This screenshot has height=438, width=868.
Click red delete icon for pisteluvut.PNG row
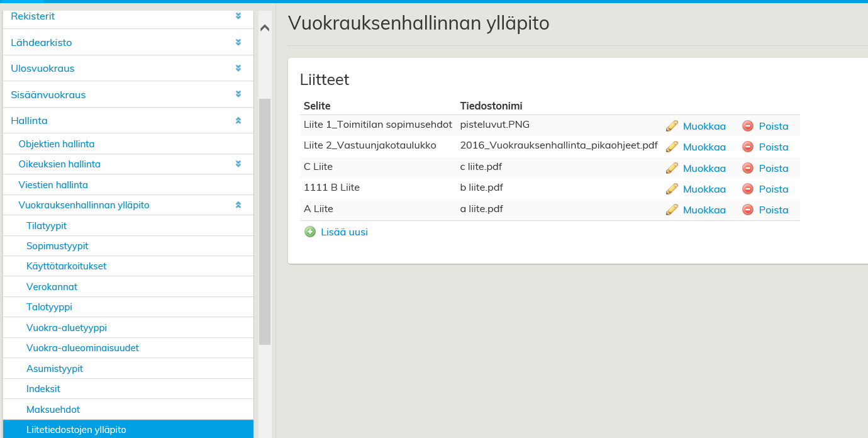[x=748, y=126]
